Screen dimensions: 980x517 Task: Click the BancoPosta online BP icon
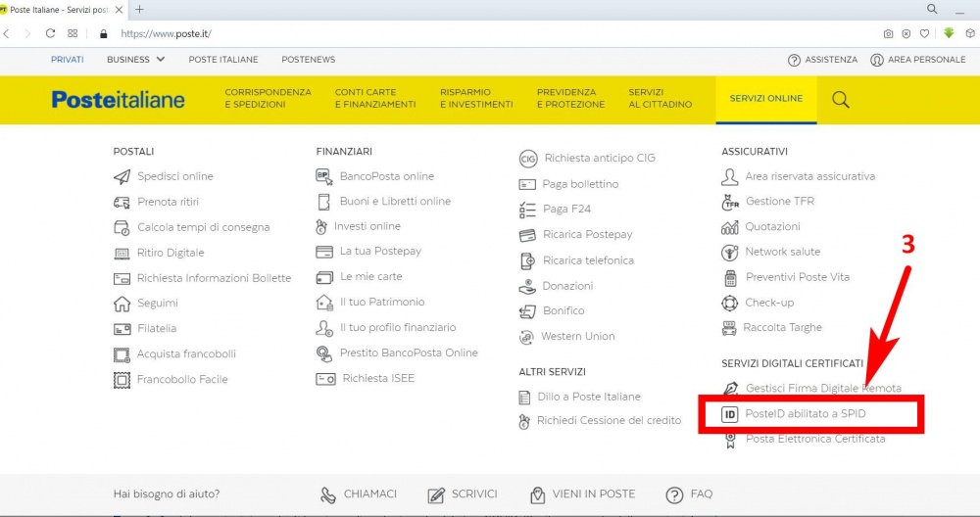323,176
